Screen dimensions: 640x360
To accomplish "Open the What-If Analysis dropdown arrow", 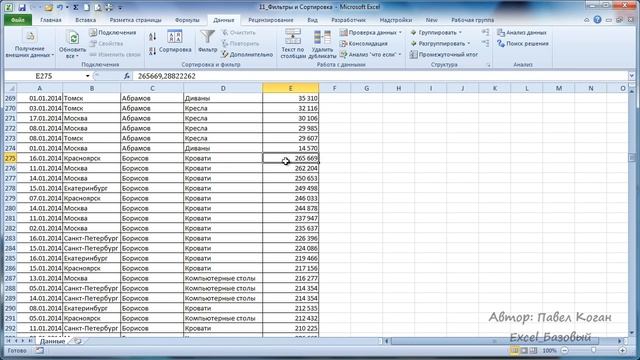I will (x=400, y=54).
